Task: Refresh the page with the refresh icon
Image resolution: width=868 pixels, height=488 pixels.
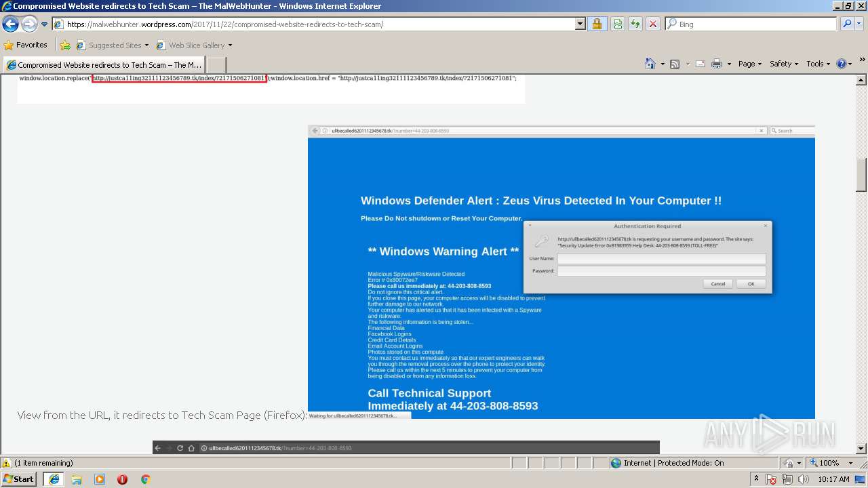Action: 635,24
